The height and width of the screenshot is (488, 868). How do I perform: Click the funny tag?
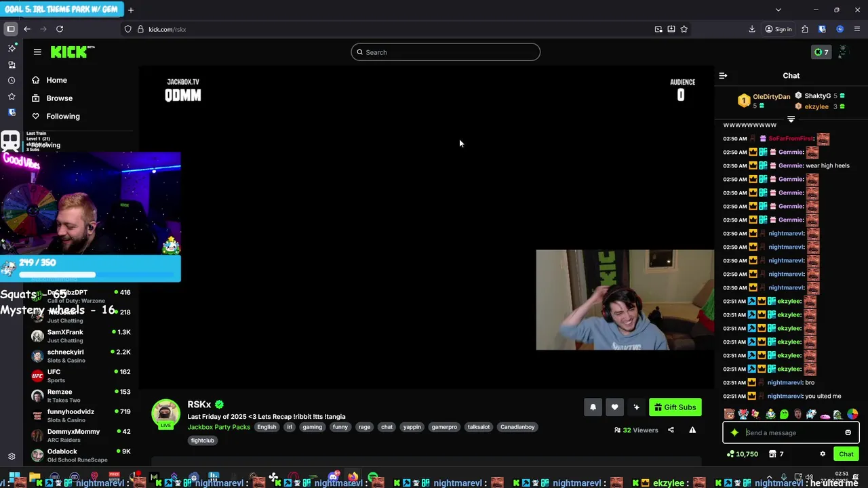[340, 427]
